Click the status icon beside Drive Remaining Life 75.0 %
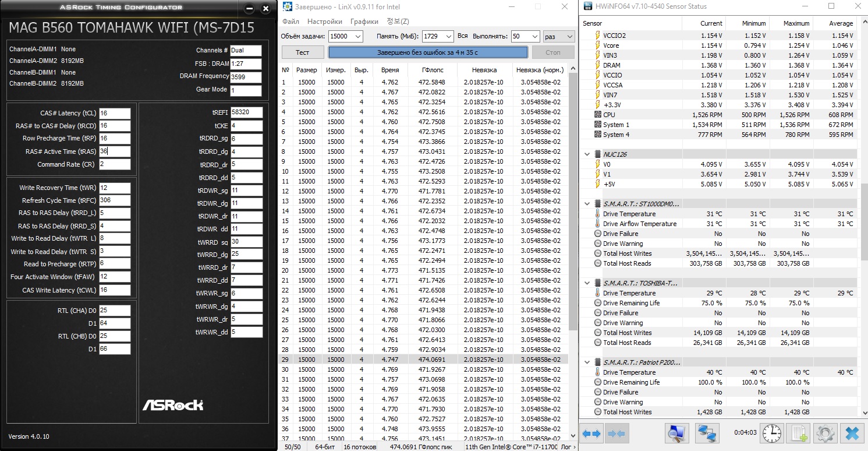Screen dimensions: 868x451 [597, 303]
